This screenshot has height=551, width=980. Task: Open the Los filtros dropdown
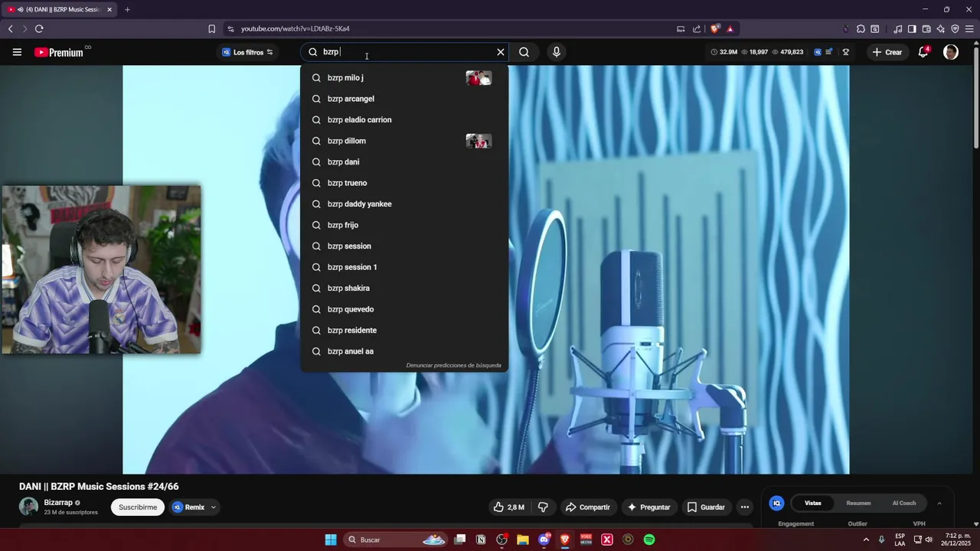247,52
